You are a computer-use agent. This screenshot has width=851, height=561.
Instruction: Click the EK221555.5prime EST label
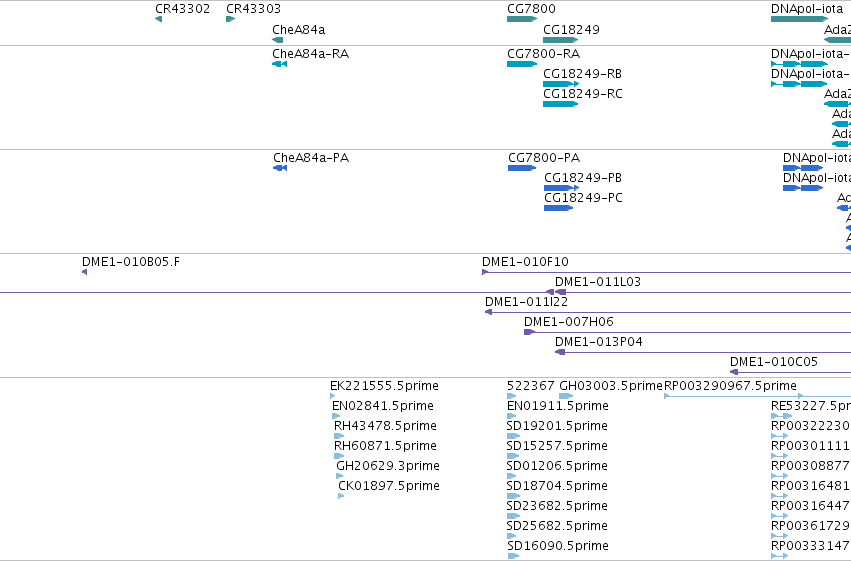coord(384,386)
